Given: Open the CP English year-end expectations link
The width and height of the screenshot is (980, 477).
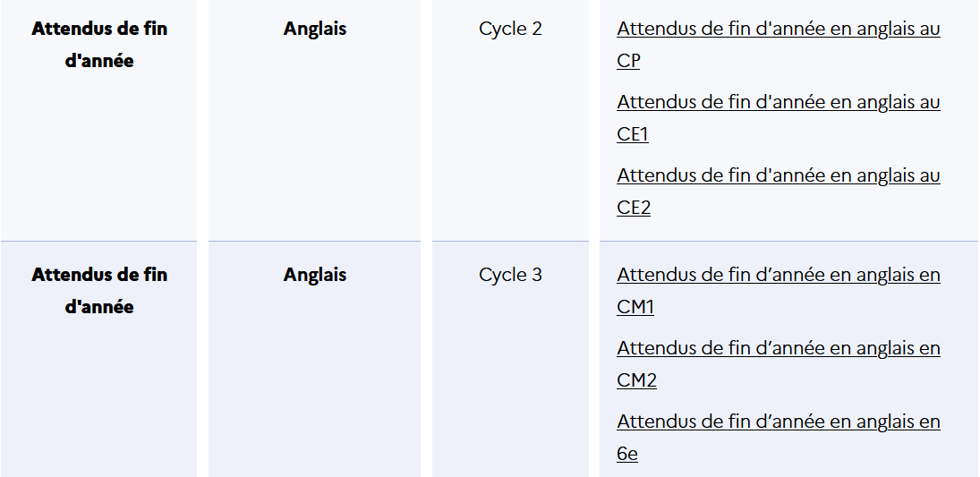Looking at the screenshot, I should [778, 29].
